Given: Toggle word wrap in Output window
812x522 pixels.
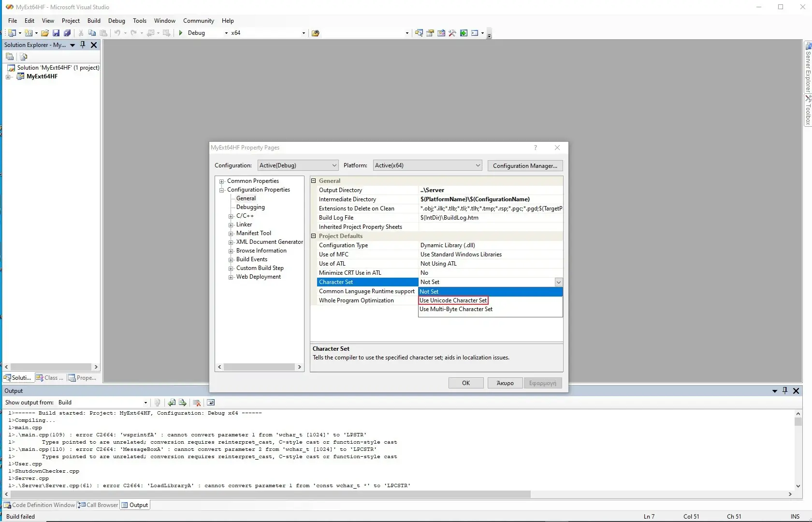Looking at the screenshot, I should click(211, 403).
